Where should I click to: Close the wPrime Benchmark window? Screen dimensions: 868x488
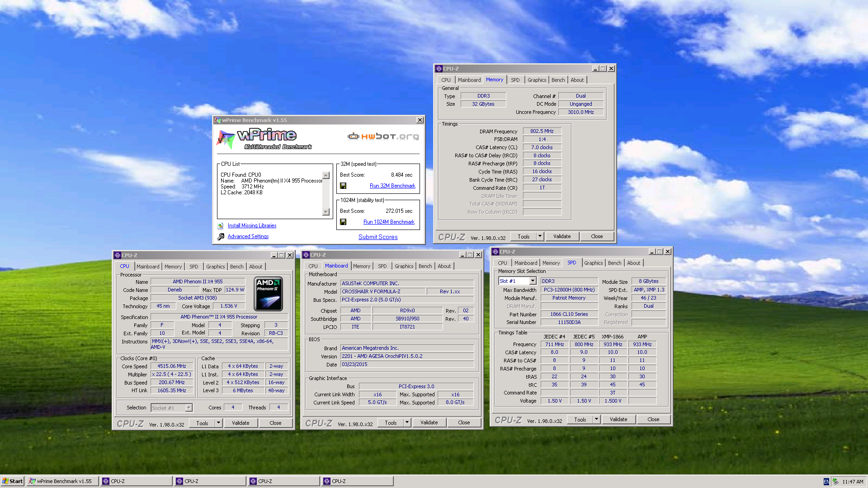420,120
